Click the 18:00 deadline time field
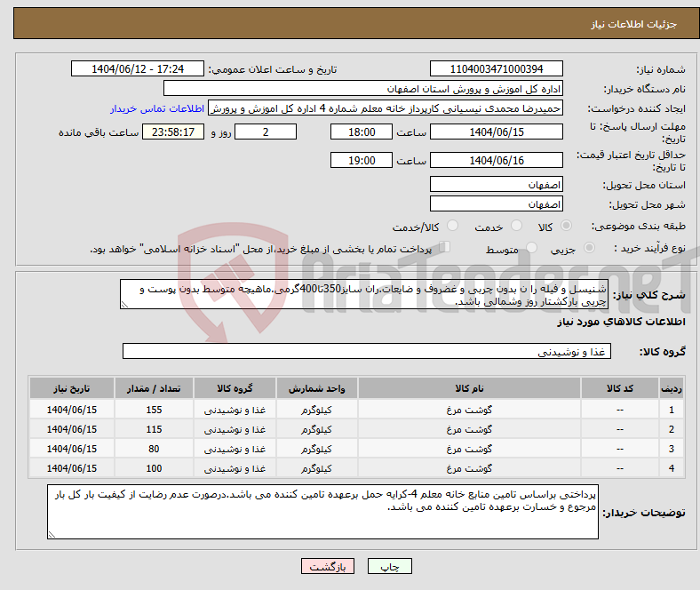The image size is (700, 590). (x=360, y=132)
